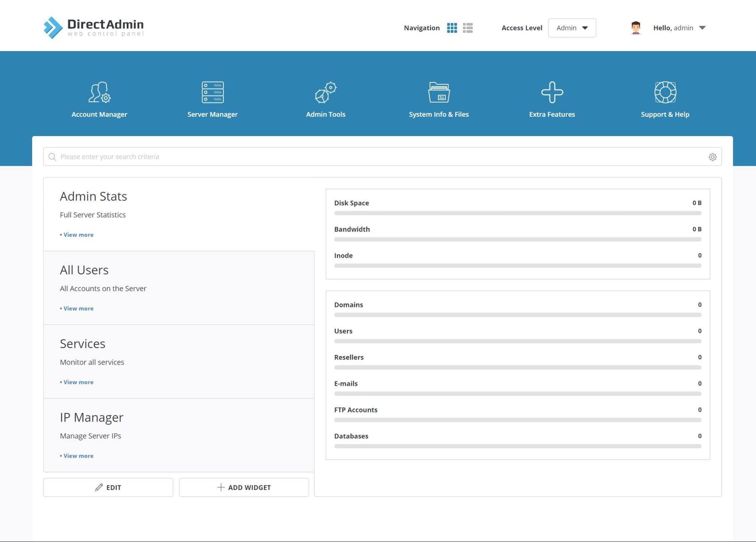
Task: View more under All Users
Action: (x=78, y=308)
